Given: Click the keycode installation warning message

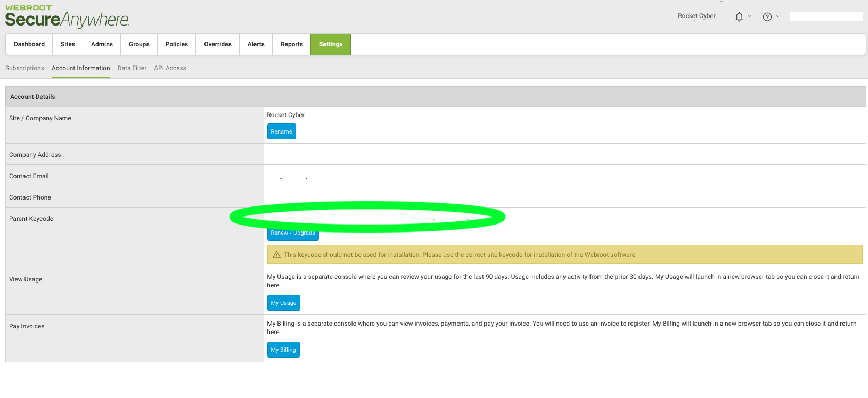Looking at the screenshot, I should click(564, 254).
